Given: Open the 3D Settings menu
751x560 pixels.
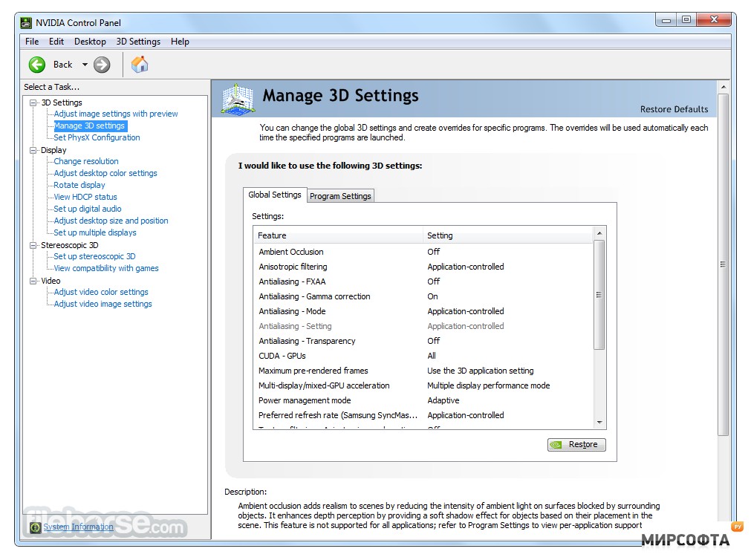Looking at the screenshot, I should click(138, 42).
